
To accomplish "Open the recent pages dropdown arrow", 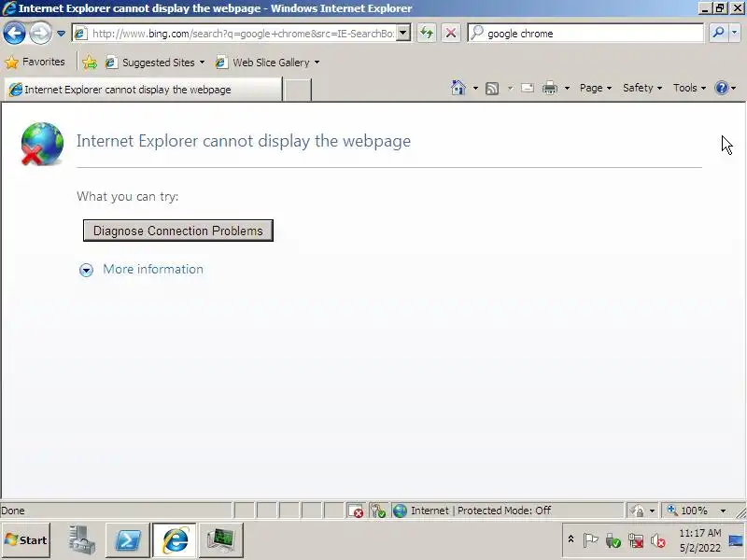I will (61, 34).
